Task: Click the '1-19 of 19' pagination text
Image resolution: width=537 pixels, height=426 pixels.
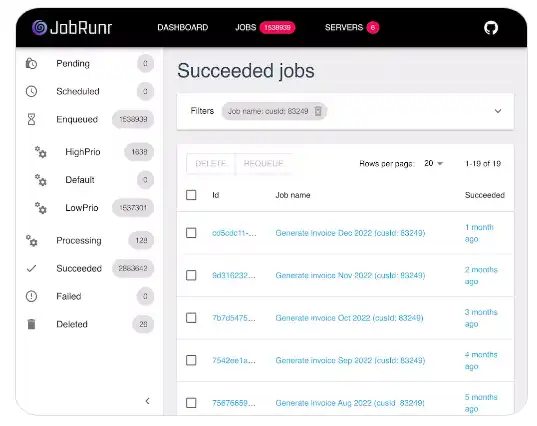Action: pyautogui.click(x=483, y=163)
